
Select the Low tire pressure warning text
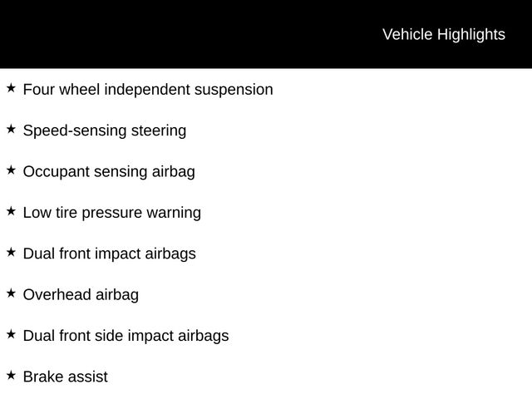coord(111,213)
